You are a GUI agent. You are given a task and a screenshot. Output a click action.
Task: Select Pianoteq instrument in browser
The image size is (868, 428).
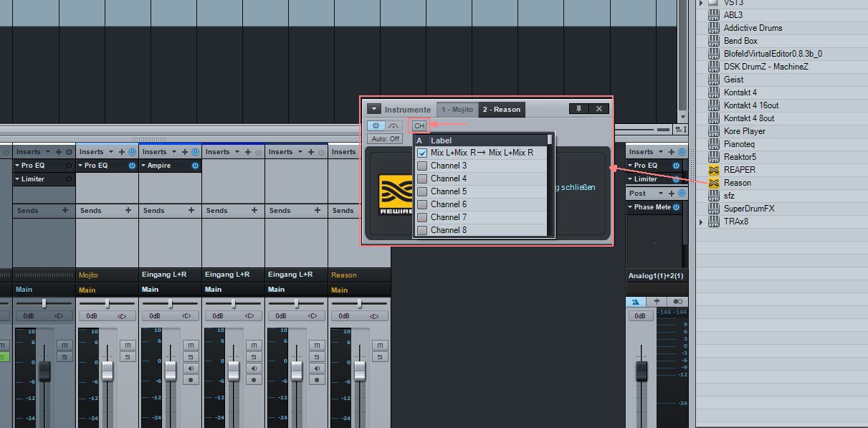pos(740,144)
